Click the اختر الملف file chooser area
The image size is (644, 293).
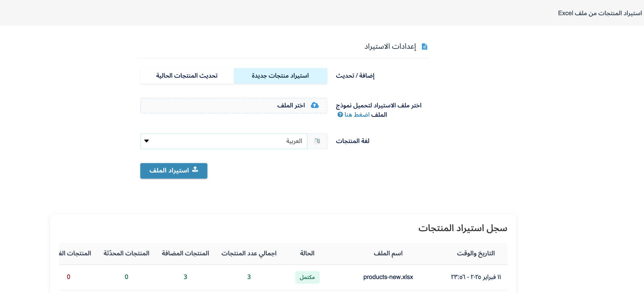233,106
